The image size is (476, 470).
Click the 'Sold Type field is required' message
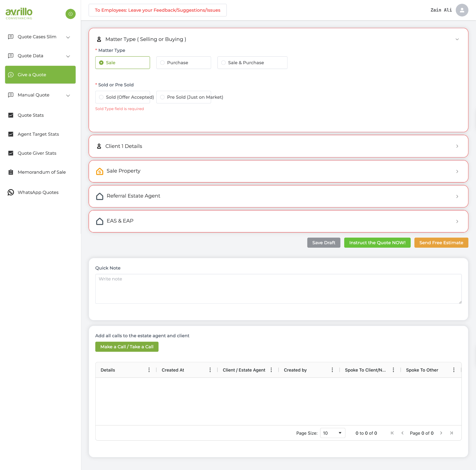[119, 109]
